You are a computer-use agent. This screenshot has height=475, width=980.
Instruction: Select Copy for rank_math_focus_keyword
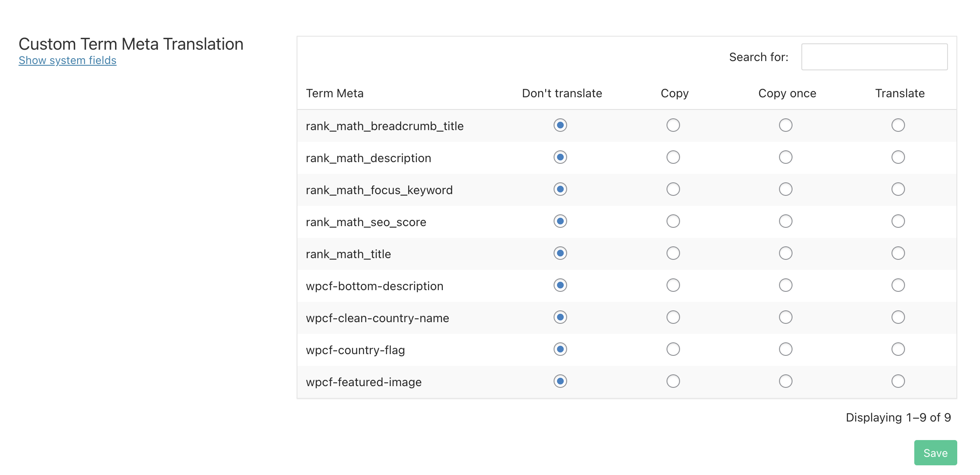(x=673, y=189)
